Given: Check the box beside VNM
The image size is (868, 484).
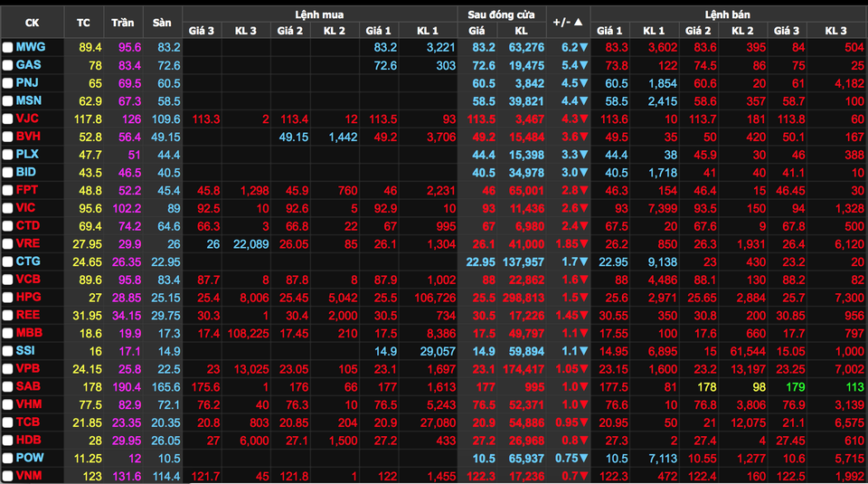Looking at the screenshot, I should pyautogui.click(x=7, y=476).
